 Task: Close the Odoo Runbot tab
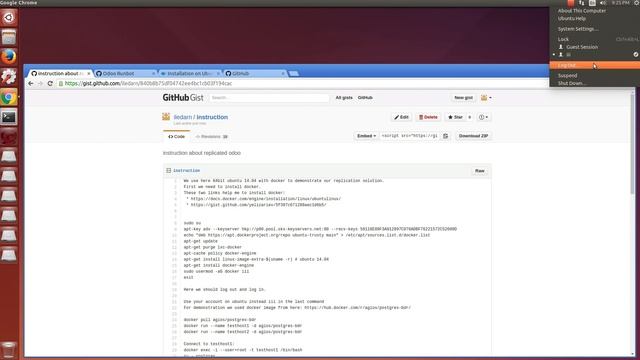click(153, 73)
